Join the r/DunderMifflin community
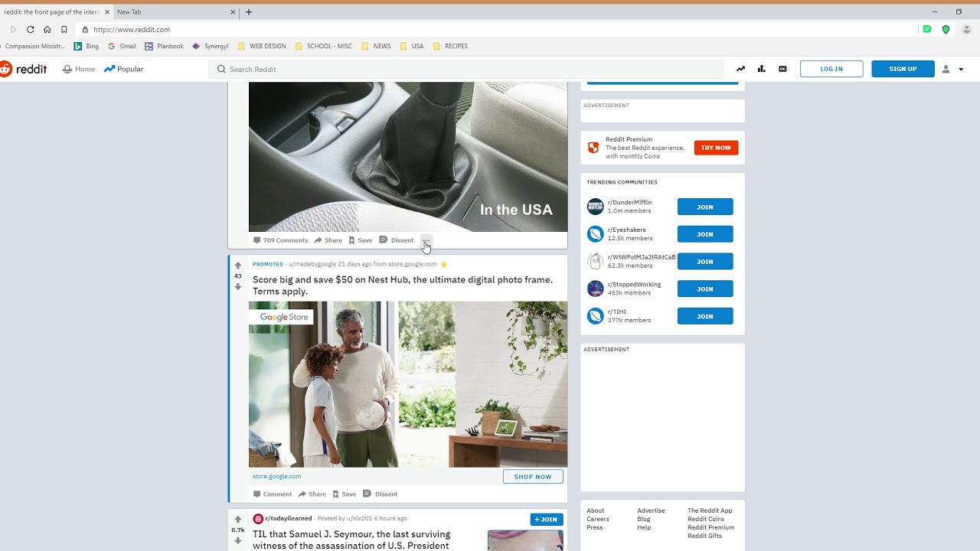The height and width of the screenshot is (551, 980). click(705, 207)
